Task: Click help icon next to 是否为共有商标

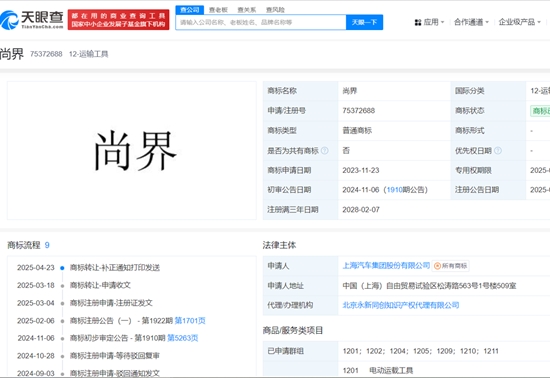Action: tap(325, 151)
